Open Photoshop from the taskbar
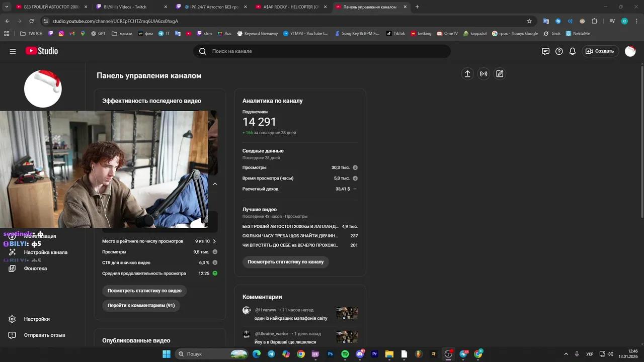The width and height of the screenshot is (644, 362). (x=331, y=354)
